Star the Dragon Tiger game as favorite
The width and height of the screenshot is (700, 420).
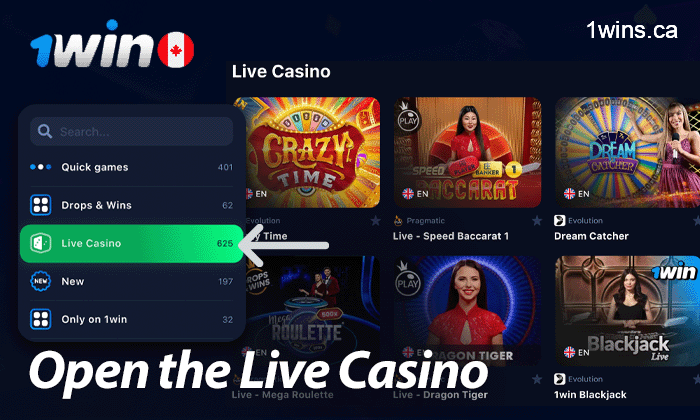click(x=537, y=379)
